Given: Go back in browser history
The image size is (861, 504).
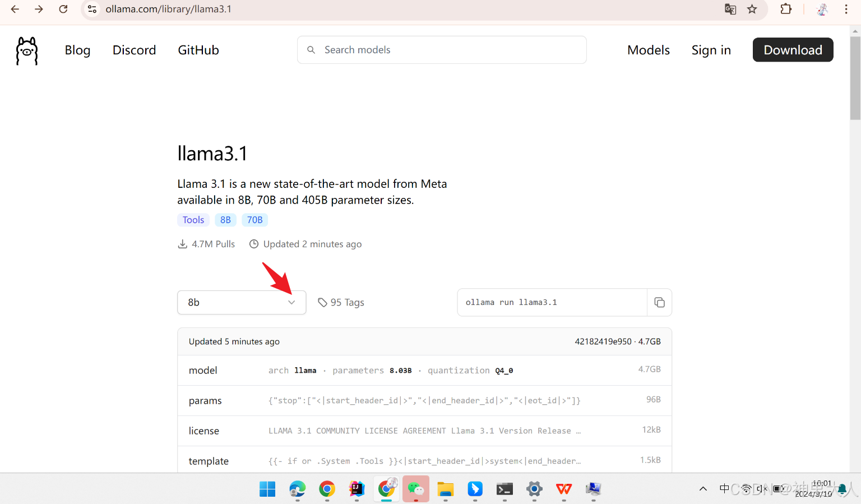Looking at the screenshot, I should [x=15, y=9].
